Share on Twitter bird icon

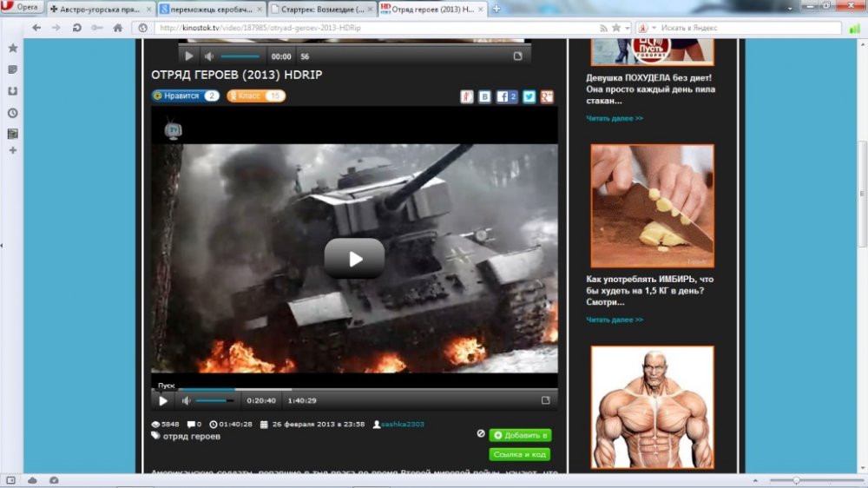click(529, 97)
